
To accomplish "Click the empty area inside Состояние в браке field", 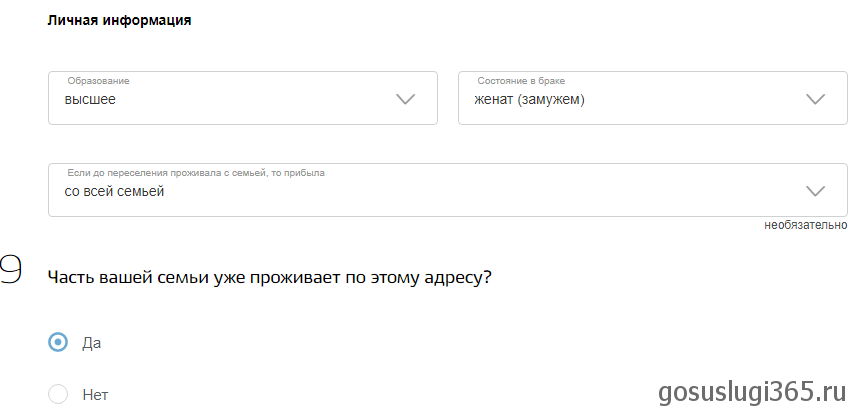I will point(690,99).
